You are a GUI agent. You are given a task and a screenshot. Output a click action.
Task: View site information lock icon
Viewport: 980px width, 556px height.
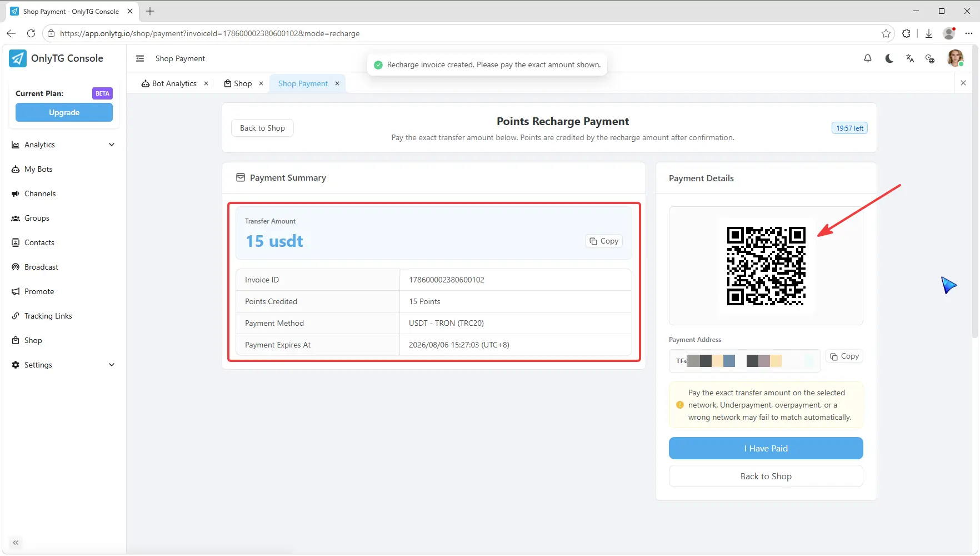(x=51, y=33)
